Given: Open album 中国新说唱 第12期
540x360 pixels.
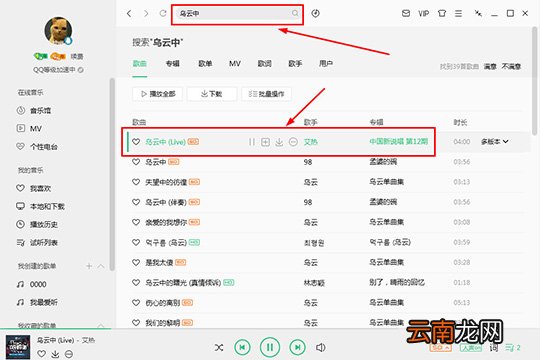Looking at the screenshot, I should 398,141.
